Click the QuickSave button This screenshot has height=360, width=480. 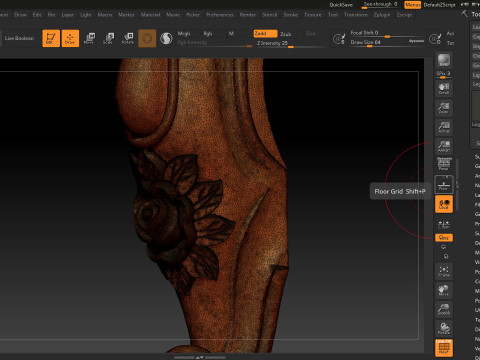click(341, 5)
